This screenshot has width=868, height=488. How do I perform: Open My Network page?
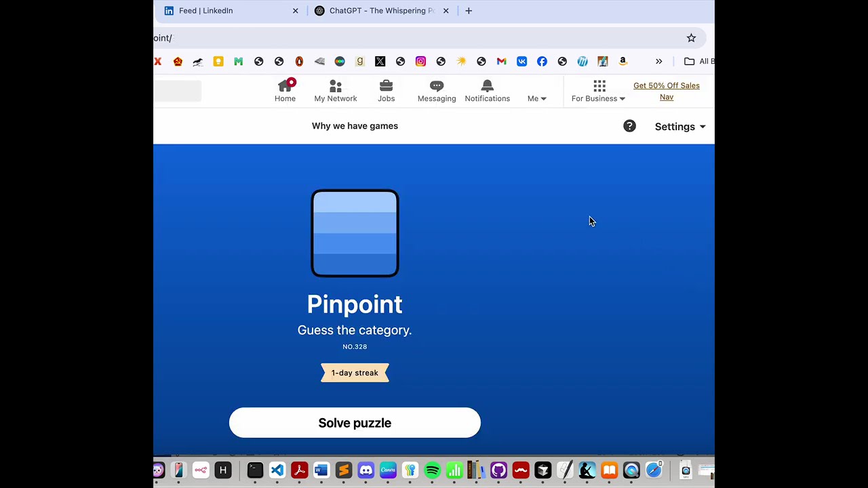click(335, 91)
